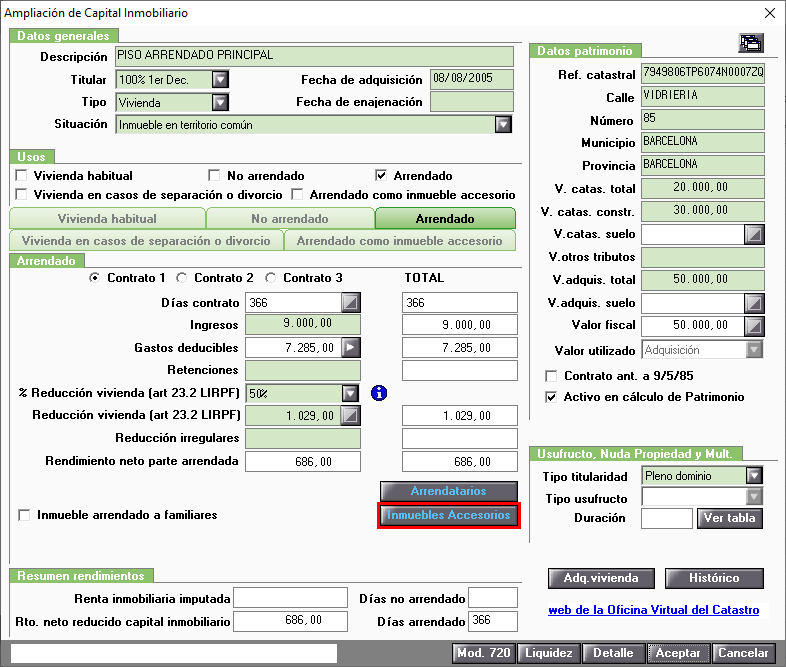786x667 pixels.
Task: Click the V.adquis. total field
Action: pyautogui.click(x=703, y=280)
